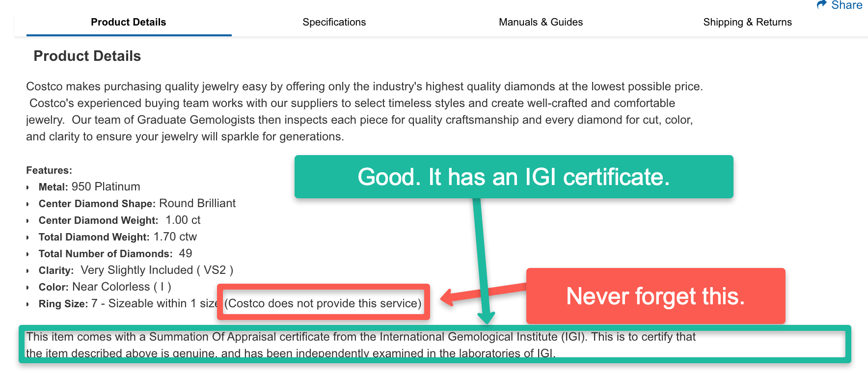This screenshot has width=868, height=374.
Task: Click the Product Details section heading
Action: click(87, 56)
